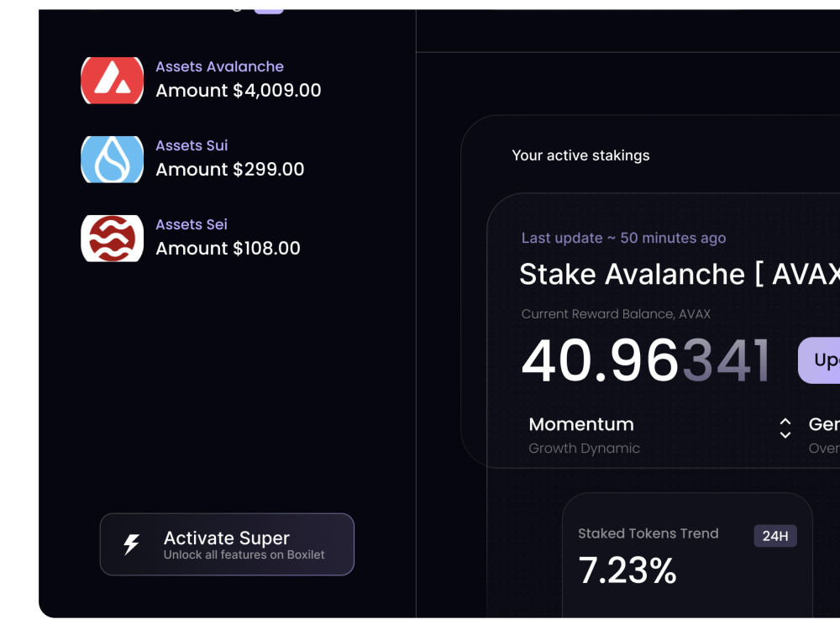
Task: Click the Amount $4,009.00 value
Action: [x=239, y=90]
